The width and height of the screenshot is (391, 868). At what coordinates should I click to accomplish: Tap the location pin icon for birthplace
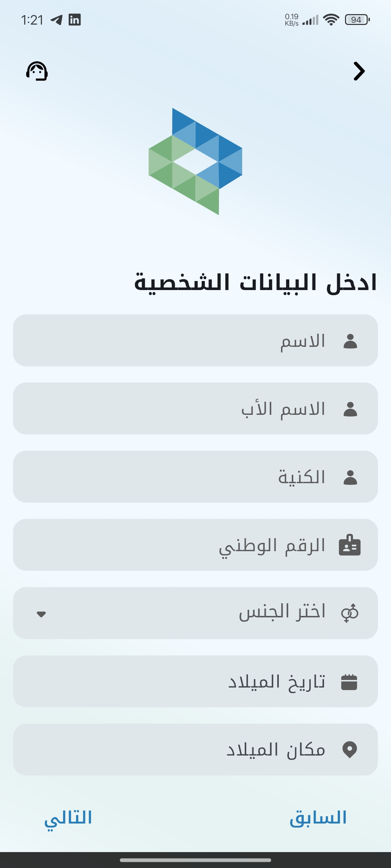(350, 750)
